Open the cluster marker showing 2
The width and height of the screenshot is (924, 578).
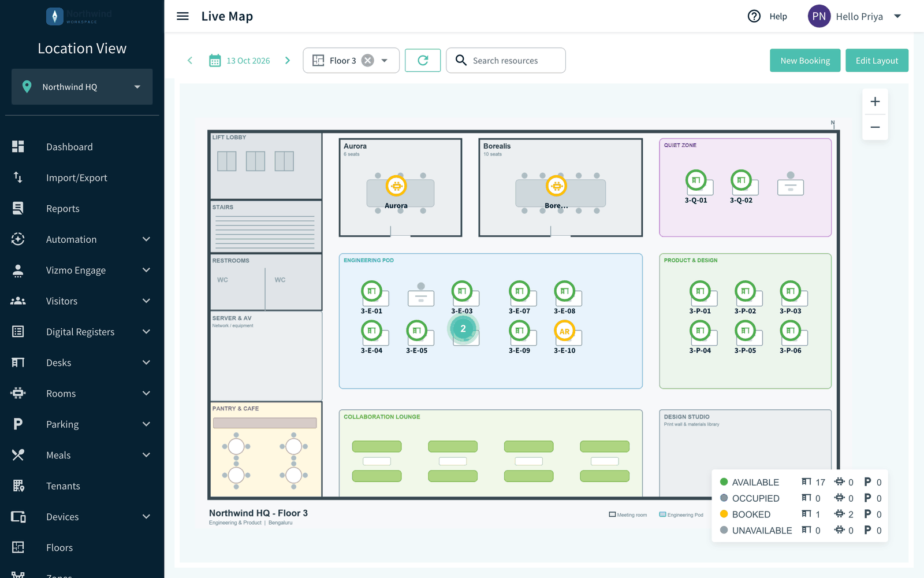[x=463, y=329]
